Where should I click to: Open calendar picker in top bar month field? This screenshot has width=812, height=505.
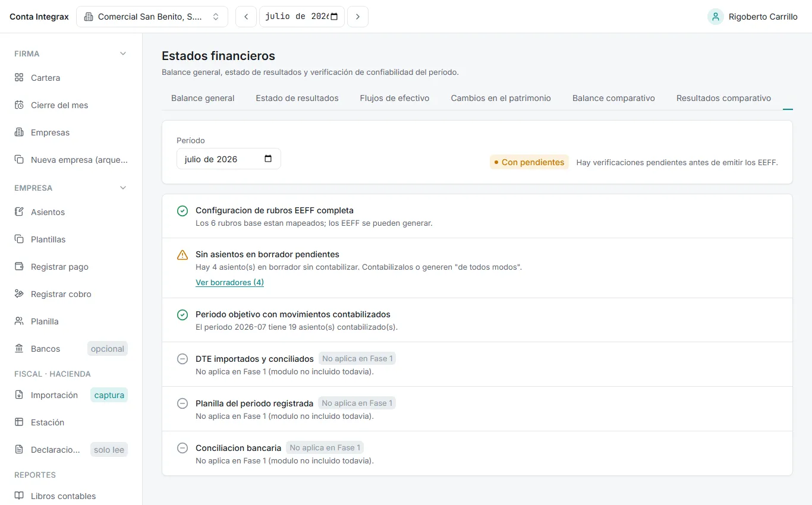pyautogui.click(x=334, y=17)
